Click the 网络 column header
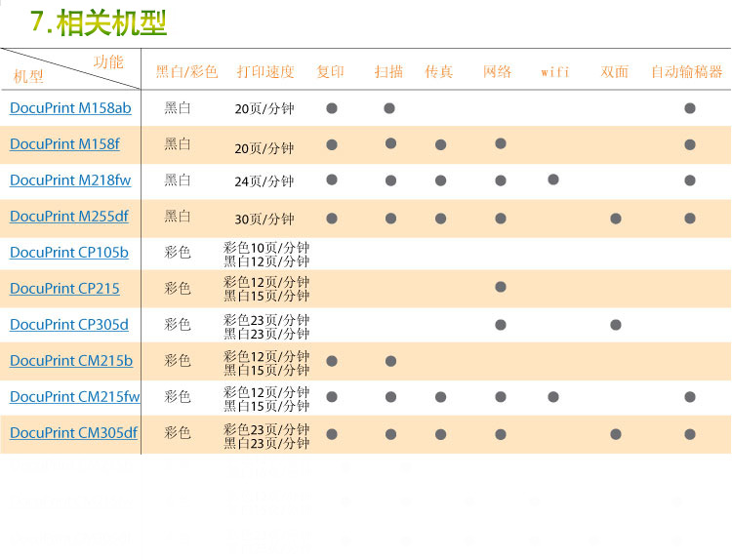 click(497, 71)
